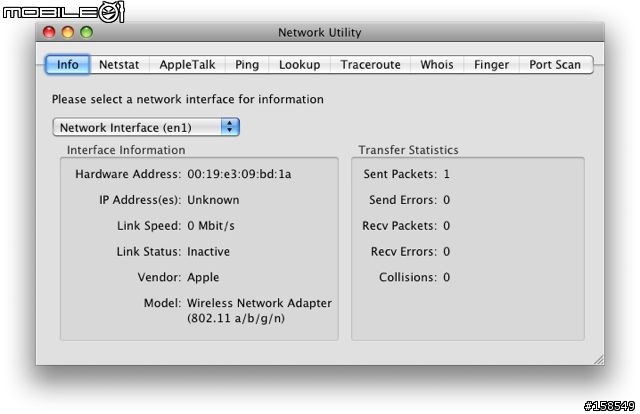Click hardware address 00:19:e3:09:bd:1a
Viewport: 640px width, 414px height.
(x=239, y=174)
